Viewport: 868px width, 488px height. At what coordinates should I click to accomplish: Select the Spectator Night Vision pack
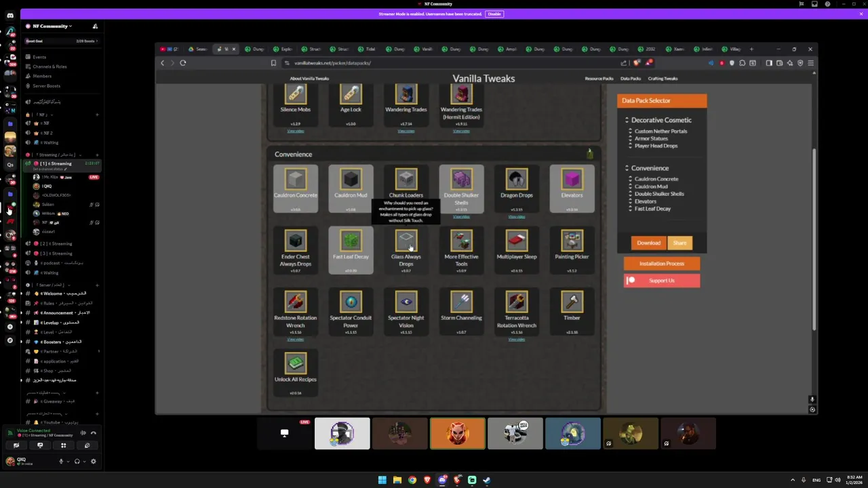pos(406,312)
